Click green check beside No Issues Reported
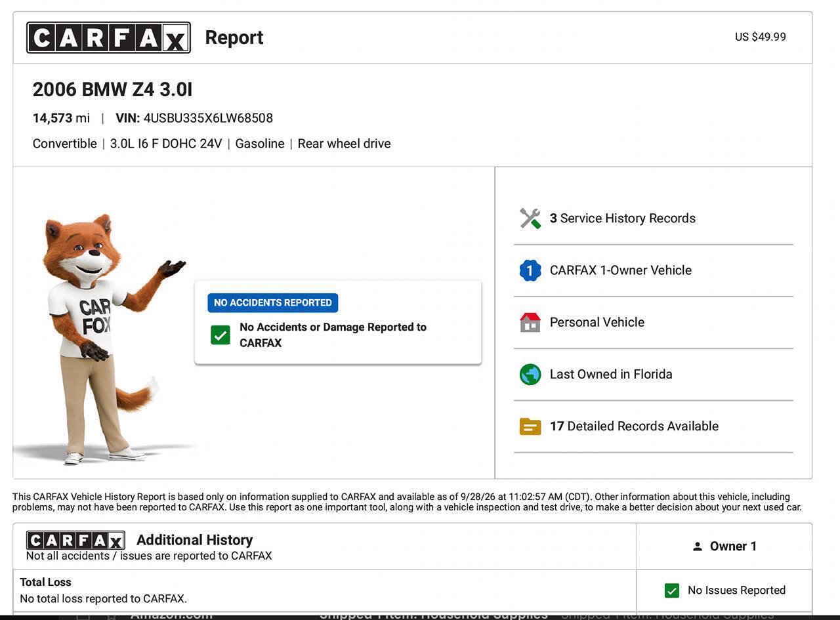Viewport: 840px width, 620px height. pos(672,590)
